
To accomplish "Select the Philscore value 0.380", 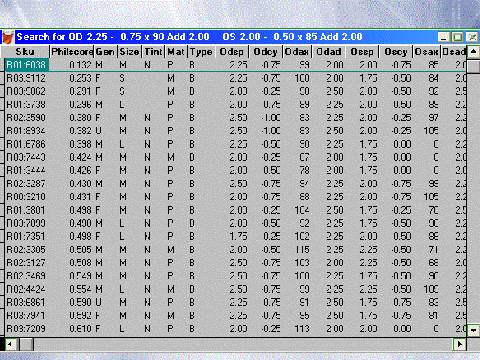I will 80,118.
